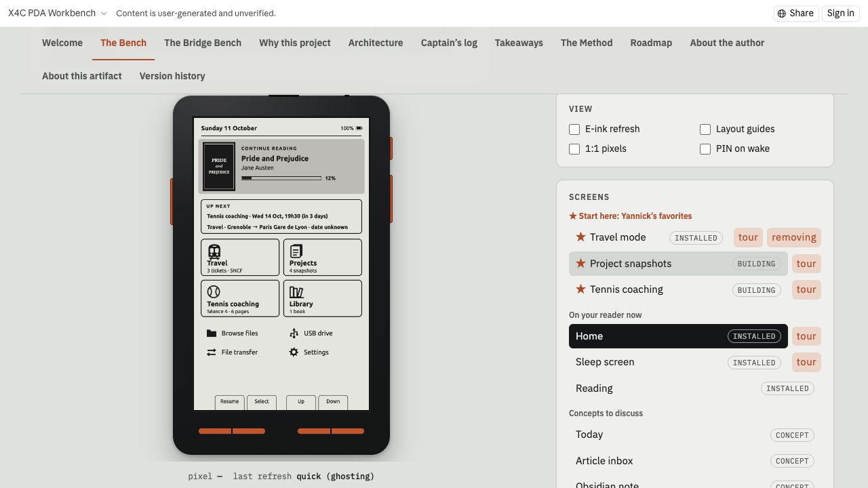Click the tour button next to Home
Viewport: 868px width, 488px height.
coord(806,336)
